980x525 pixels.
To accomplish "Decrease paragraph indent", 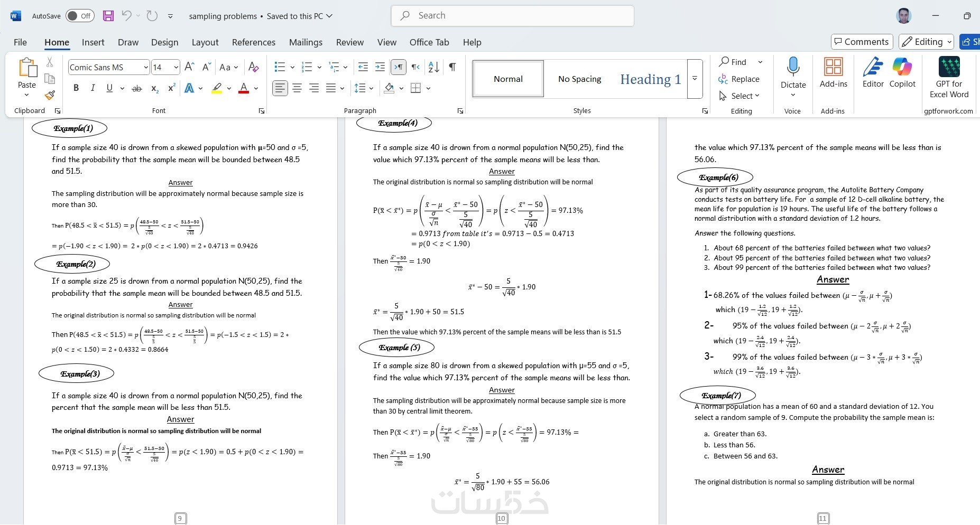I will coord(363,67).
